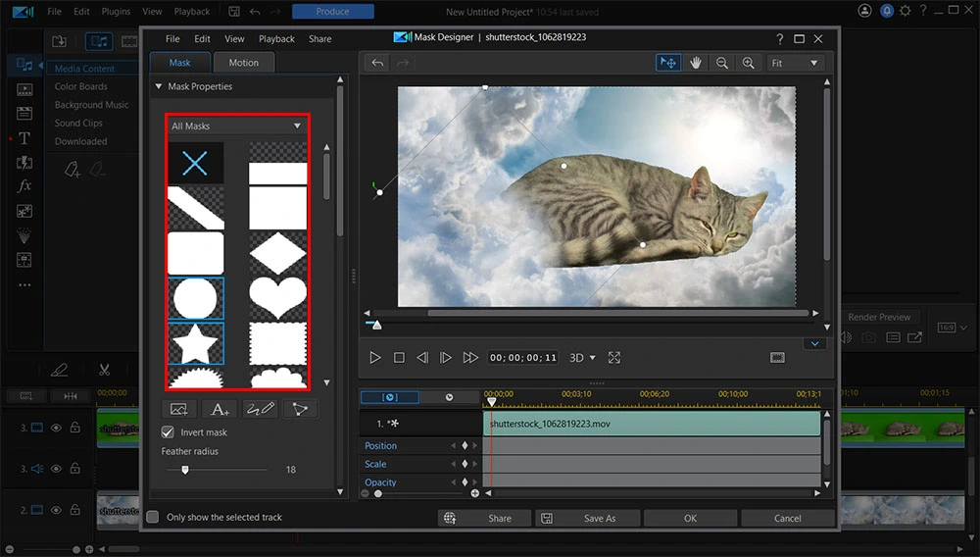This screenshot has height=557, width=980.
Task: Open the All Masks dropdown
Action: [236, 126]
